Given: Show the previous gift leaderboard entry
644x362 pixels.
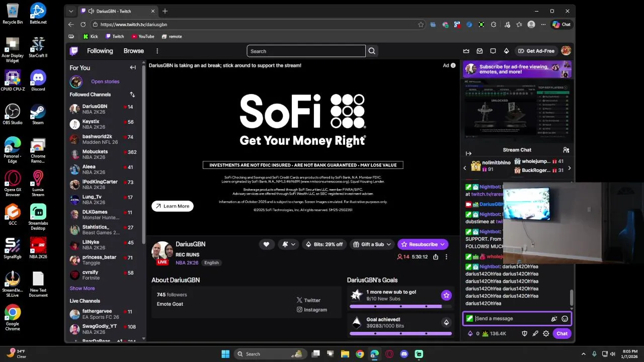Looking at the screenshot, I should coord(464,168).
